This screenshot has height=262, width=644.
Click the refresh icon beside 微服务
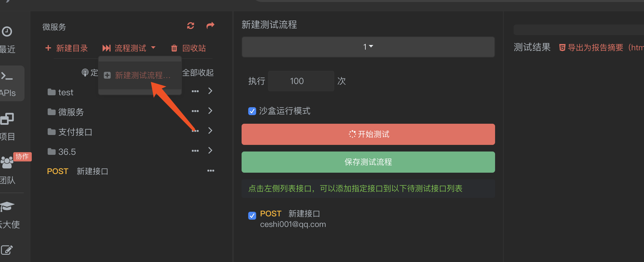pos(191,25)
